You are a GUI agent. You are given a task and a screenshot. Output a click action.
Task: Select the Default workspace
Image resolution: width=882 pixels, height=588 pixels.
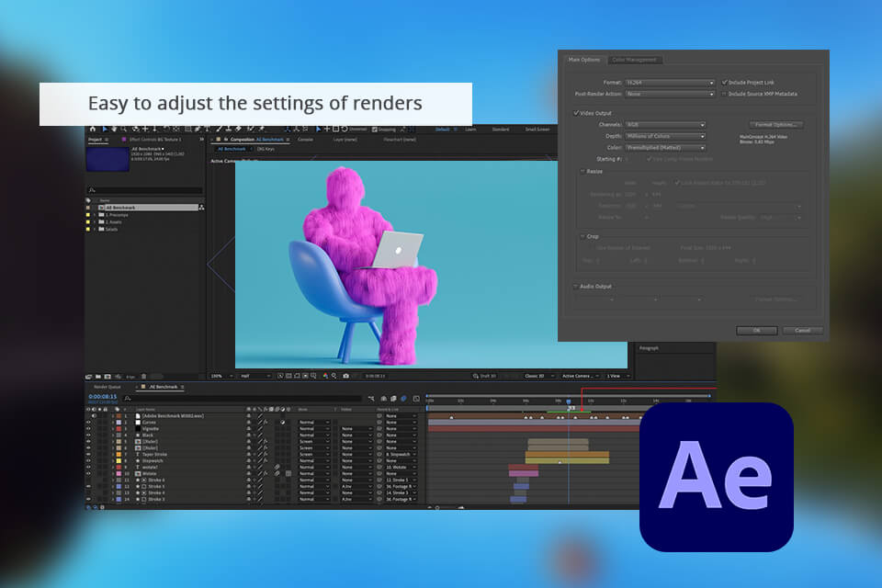[443, 130]
